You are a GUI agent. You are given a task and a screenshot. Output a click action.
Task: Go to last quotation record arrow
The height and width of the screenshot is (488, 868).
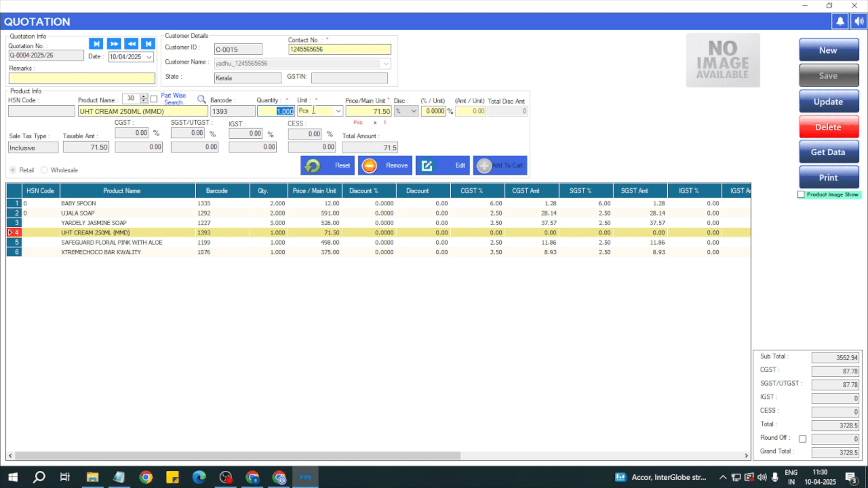[x=96, y=43]
